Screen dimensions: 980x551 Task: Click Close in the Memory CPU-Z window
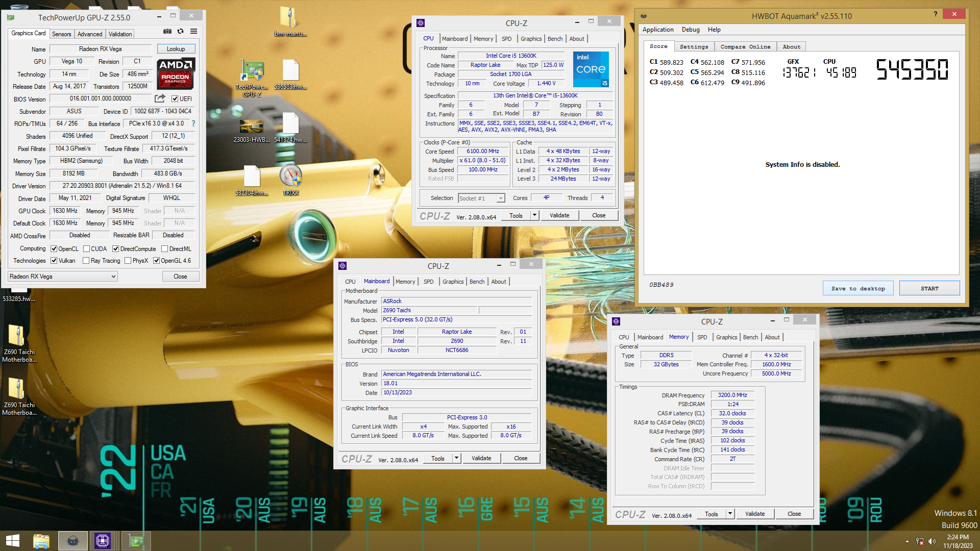794,514
